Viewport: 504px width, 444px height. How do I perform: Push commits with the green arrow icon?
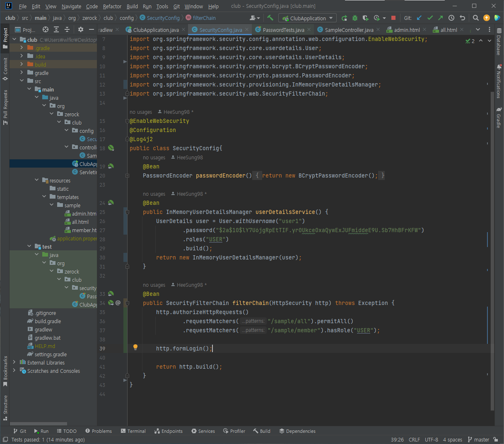point(440,18)
